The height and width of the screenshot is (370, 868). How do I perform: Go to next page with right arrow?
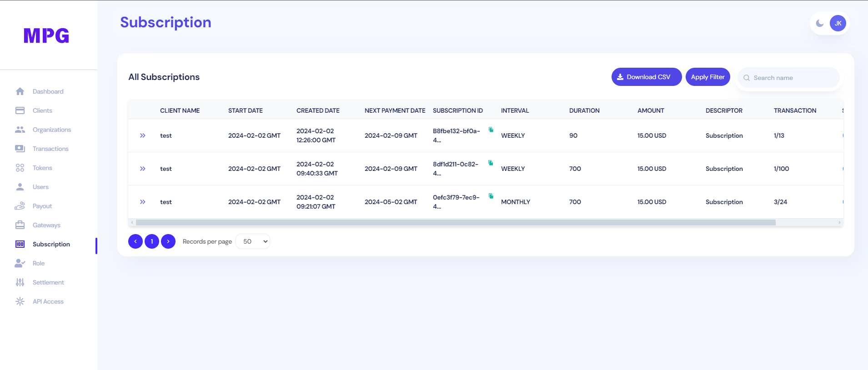coord(168,241)
